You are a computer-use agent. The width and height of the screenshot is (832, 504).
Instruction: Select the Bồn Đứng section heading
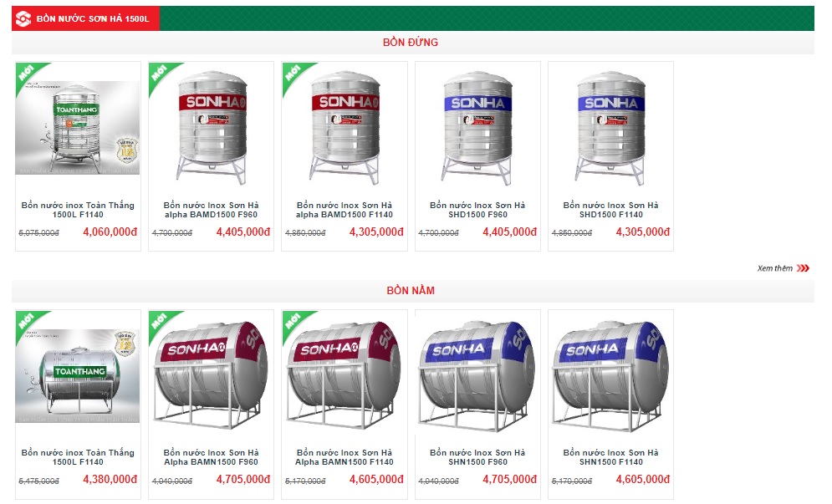411,43
